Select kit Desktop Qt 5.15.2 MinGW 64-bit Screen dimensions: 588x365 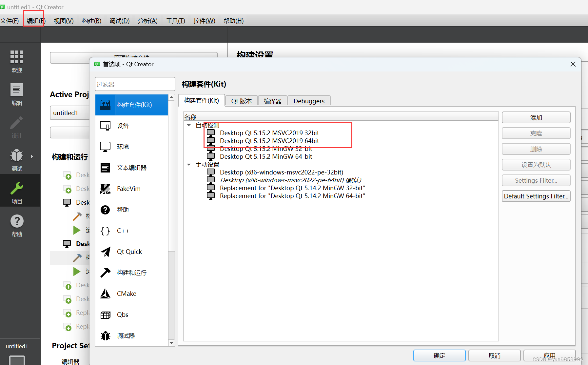point(266,156)
